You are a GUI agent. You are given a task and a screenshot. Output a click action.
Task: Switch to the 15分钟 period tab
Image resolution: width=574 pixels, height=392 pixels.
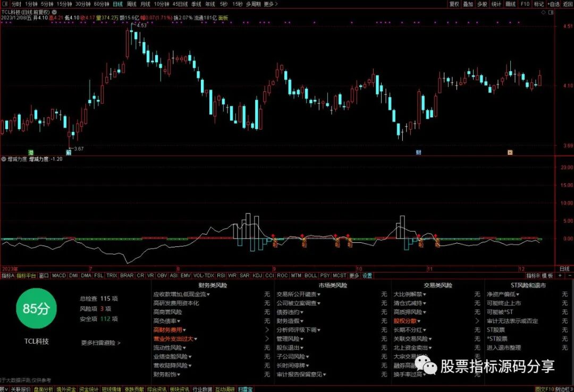tap(64, 4)
